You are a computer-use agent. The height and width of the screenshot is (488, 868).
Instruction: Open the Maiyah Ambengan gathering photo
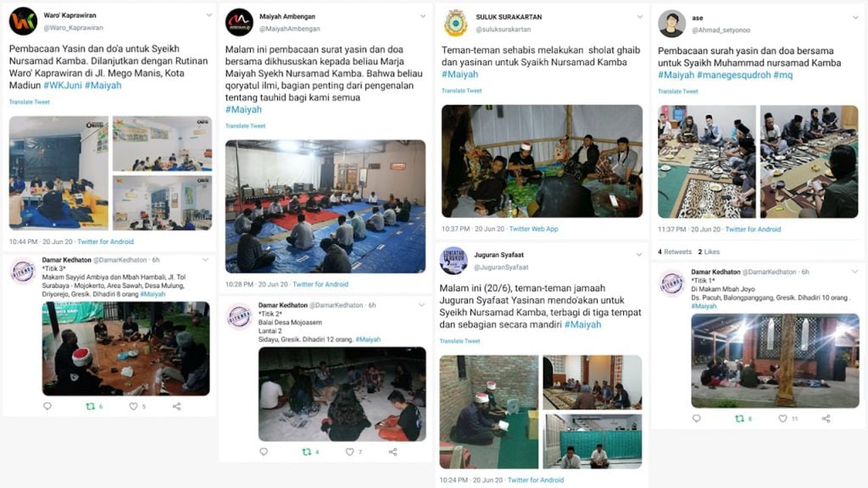click(325, 207)
